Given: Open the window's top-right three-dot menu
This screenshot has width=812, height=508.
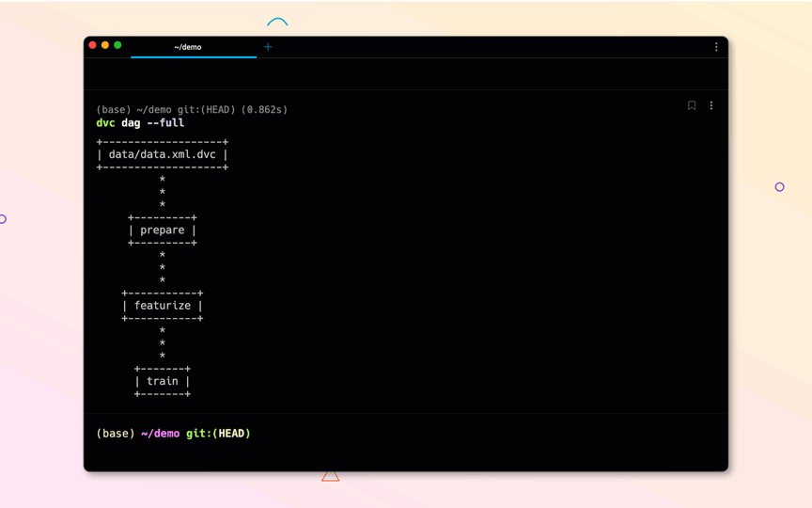Looking at the screenshot, I should pyautogui.click(x=716, y=47).
